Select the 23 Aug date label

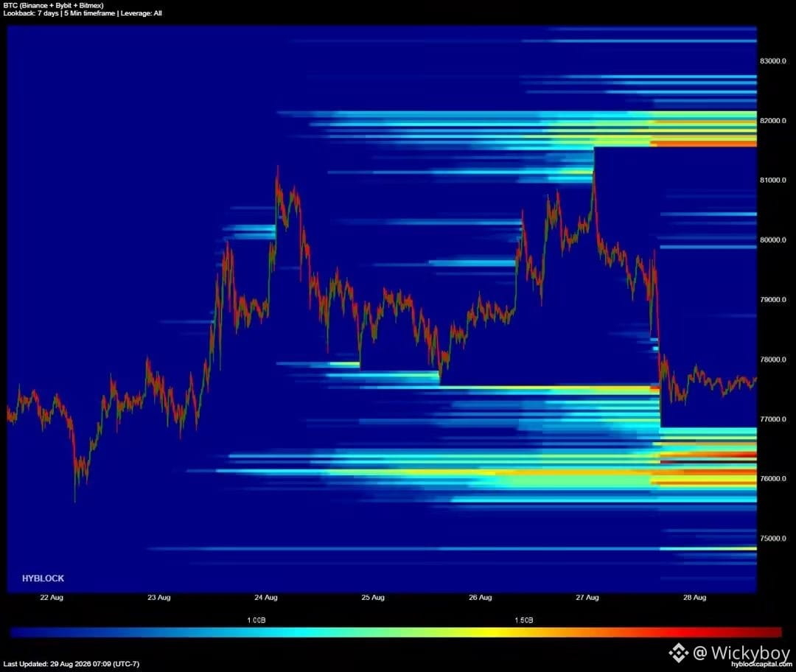(x=159, y=598)
